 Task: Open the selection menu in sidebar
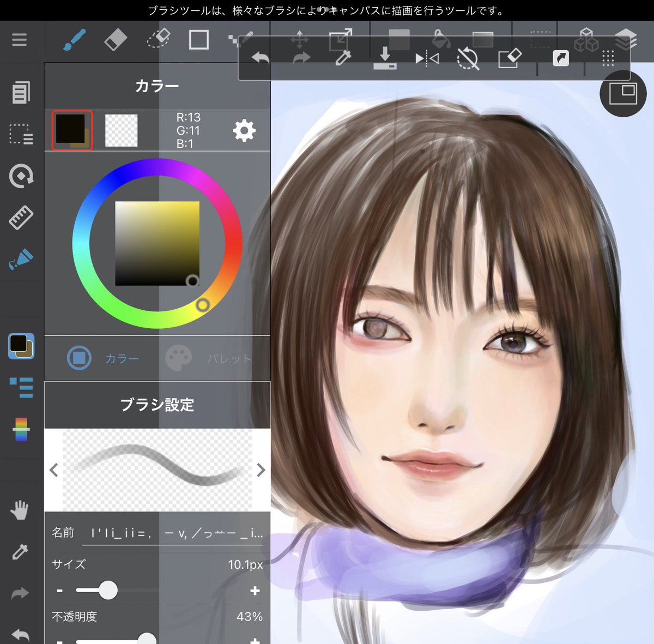pyautogui.click(x=21, y=134)
